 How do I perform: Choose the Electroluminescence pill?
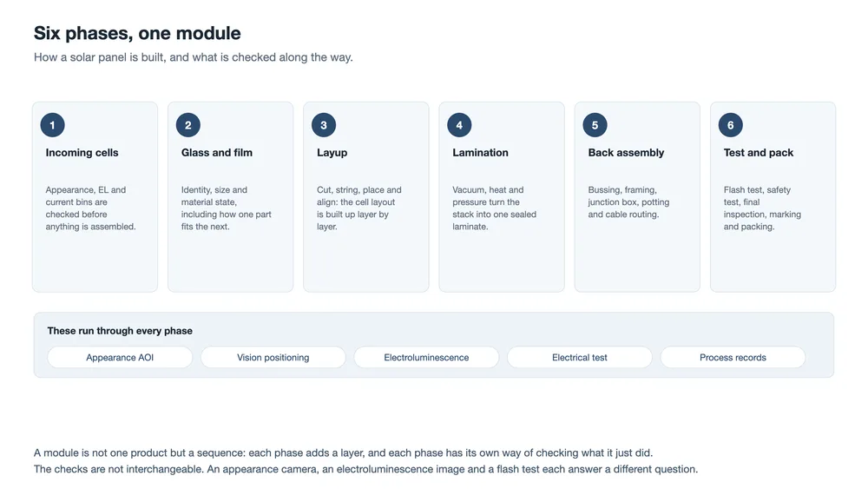[x=427, y=357]
